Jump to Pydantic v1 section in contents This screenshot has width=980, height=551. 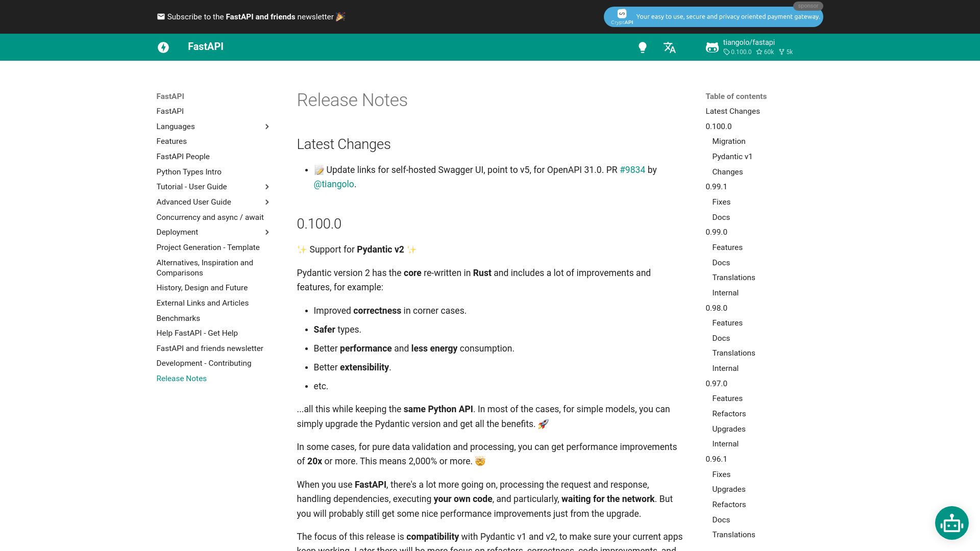732,157
